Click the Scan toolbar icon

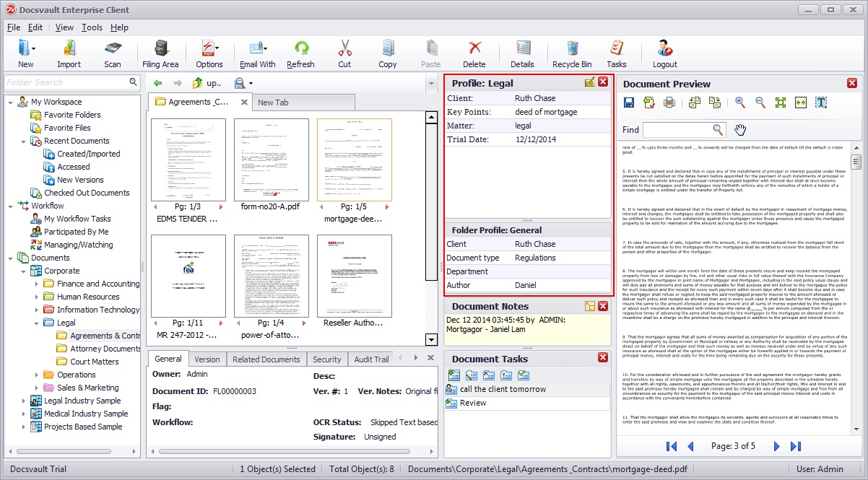coord(113,54)
